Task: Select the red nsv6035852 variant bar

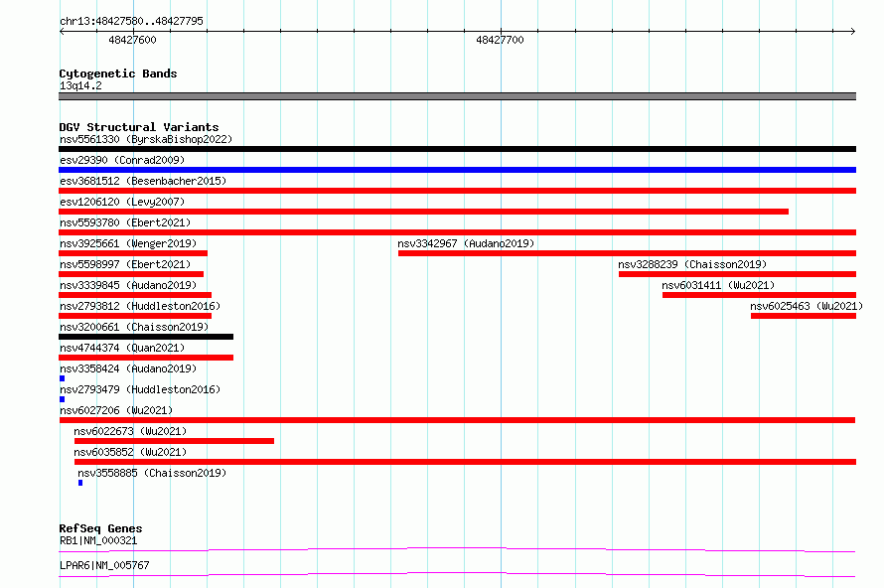Action: [465, 462]
